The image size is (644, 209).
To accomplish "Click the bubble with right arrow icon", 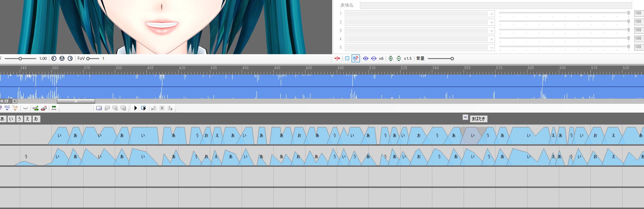I will (x=115, y=108).
